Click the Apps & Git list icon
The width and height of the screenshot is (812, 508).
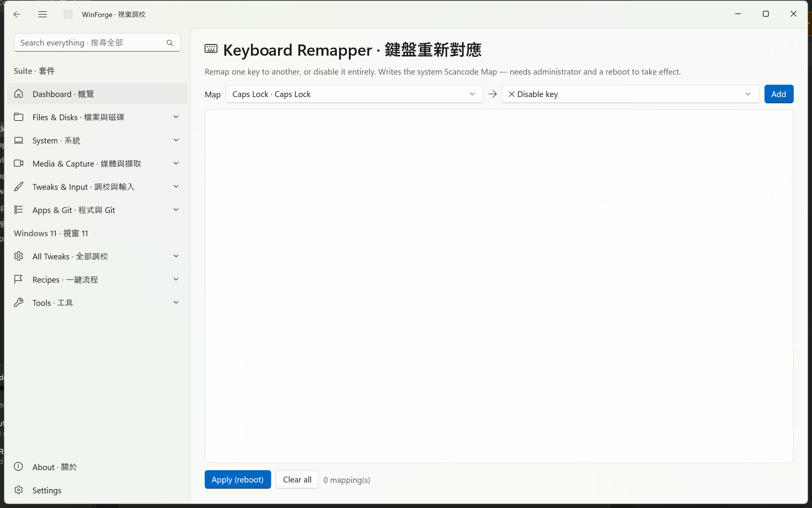(19, 210)
